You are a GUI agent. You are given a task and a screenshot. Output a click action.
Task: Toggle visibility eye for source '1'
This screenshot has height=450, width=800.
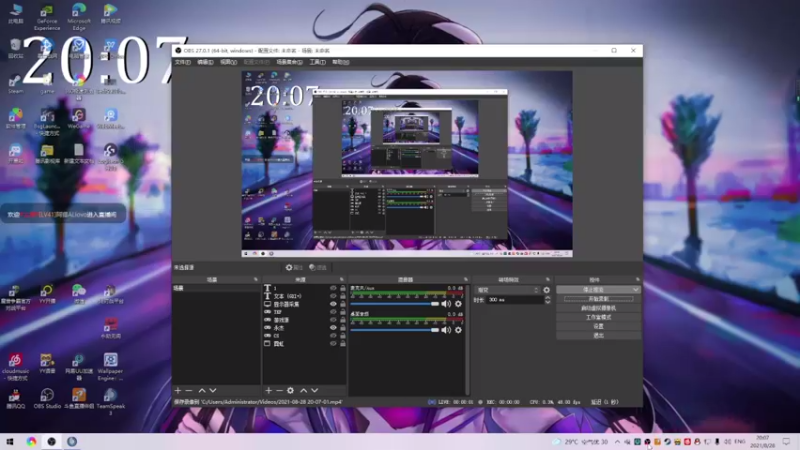(x=333, y=288)
